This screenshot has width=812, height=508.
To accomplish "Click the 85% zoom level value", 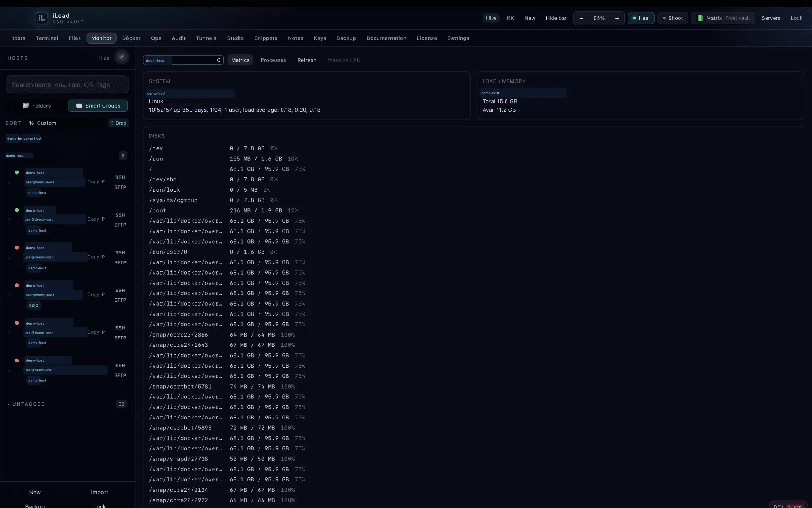I will 599,18.
